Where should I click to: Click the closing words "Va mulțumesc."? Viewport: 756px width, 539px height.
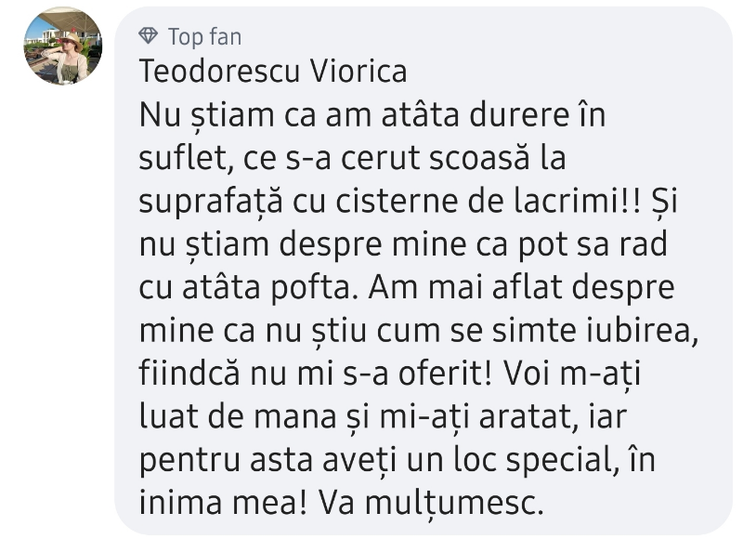click(430, 503)
